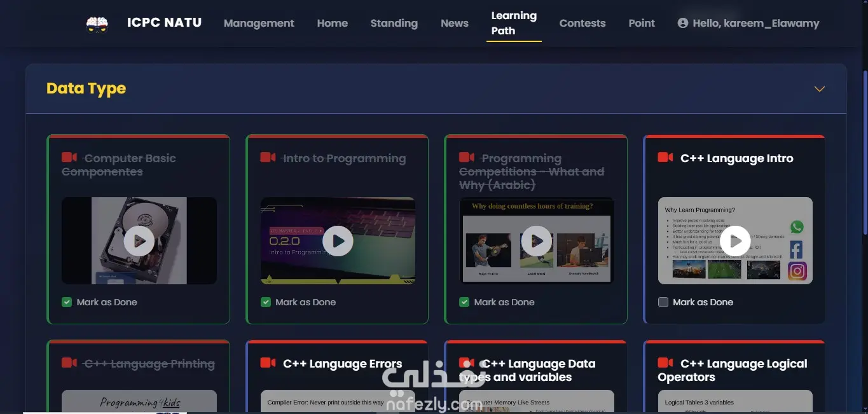This screenshot has height=414, width=868.
Task: Click video camera icon on C++ Language Errors
Action: pos(268,362)
